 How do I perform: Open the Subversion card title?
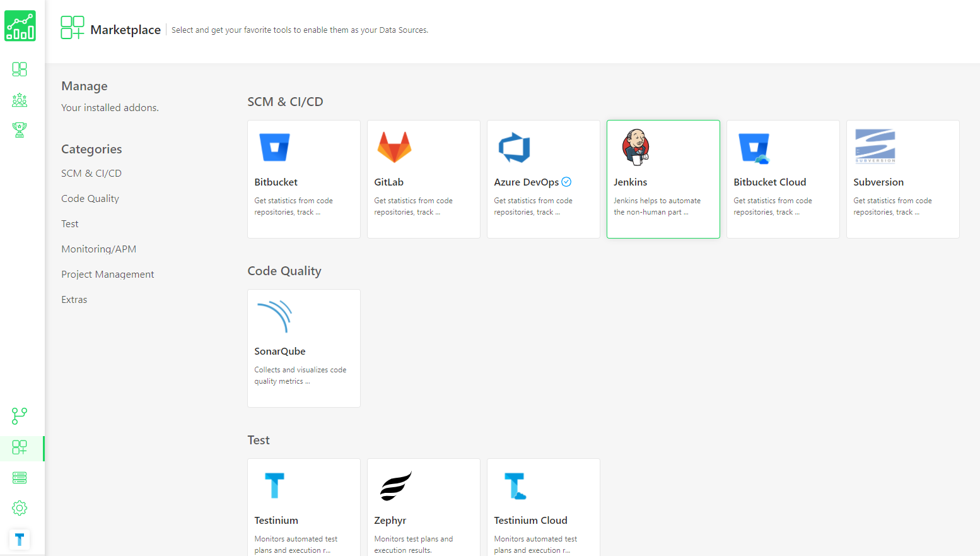pos(878,182)
